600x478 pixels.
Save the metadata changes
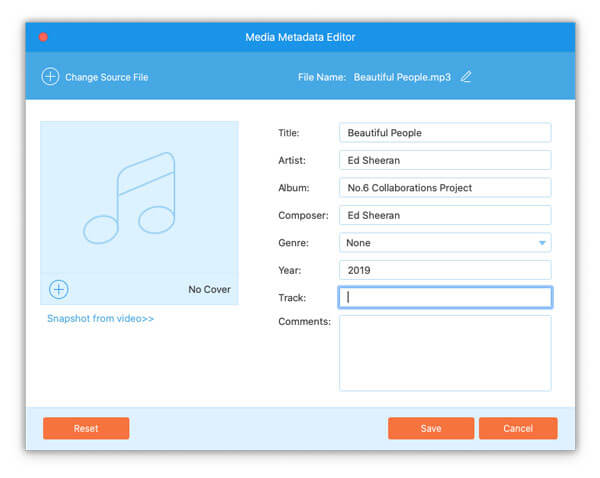(x=431, y=428)
